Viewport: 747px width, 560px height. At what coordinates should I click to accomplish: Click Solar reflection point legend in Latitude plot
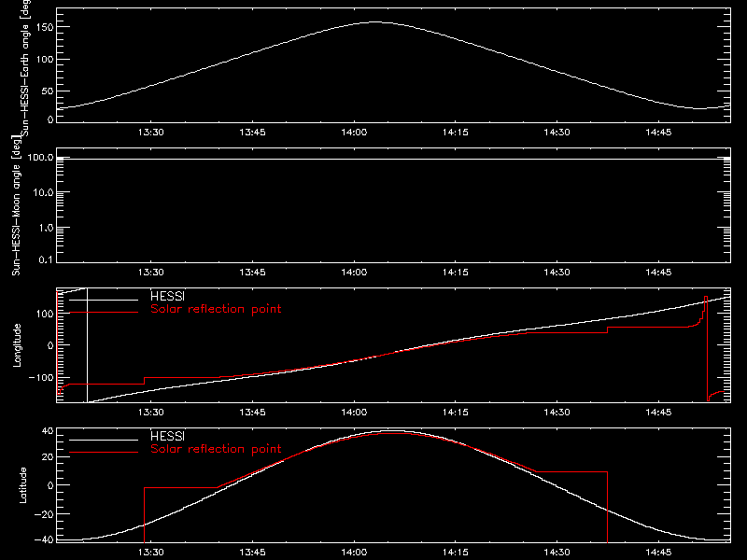tap(216, 449)
